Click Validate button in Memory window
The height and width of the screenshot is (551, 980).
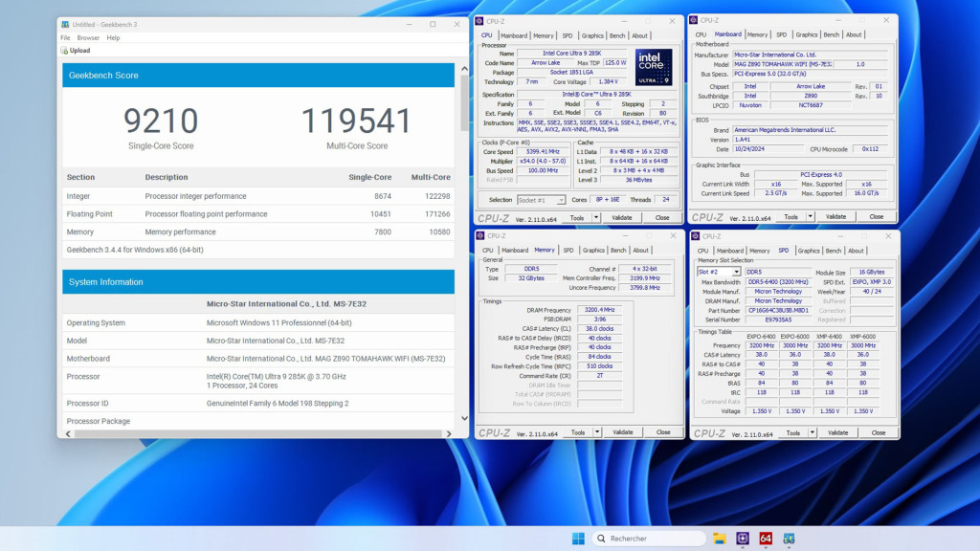tap(622, 432)
